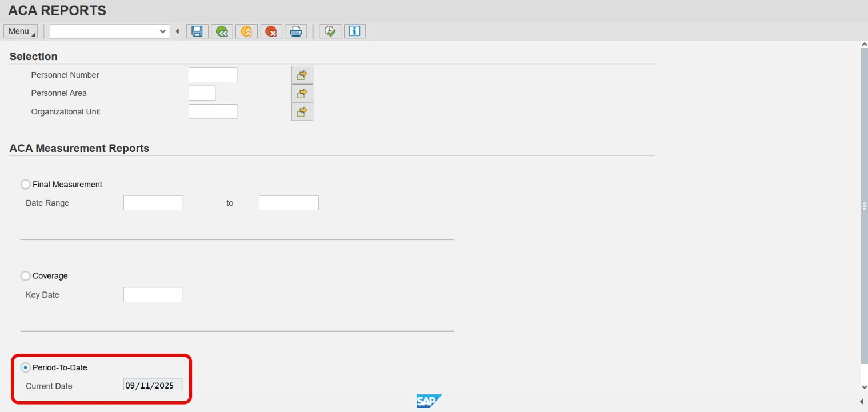The width and height of the screenshot is (868, 412).
Task: Click the Date Range label
Action: [x=47, y=203]
